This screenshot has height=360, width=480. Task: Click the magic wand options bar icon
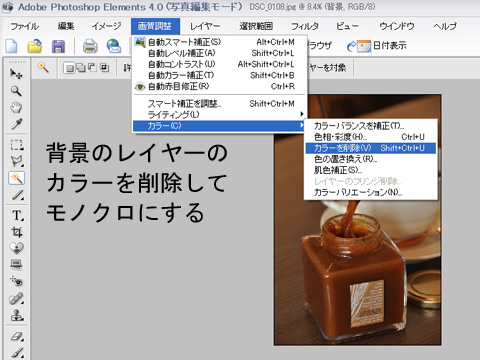tap(43, 68)
